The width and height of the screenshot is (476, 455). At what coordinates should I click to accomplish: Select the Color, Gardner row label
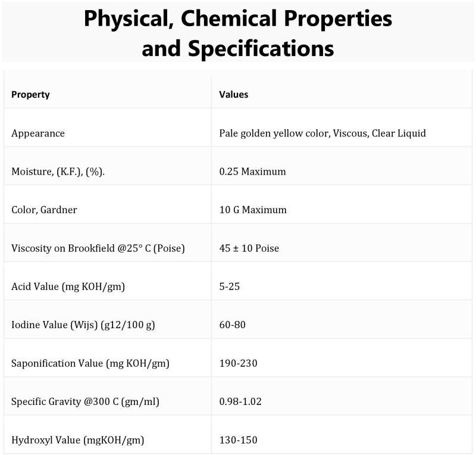click(44, 210)
